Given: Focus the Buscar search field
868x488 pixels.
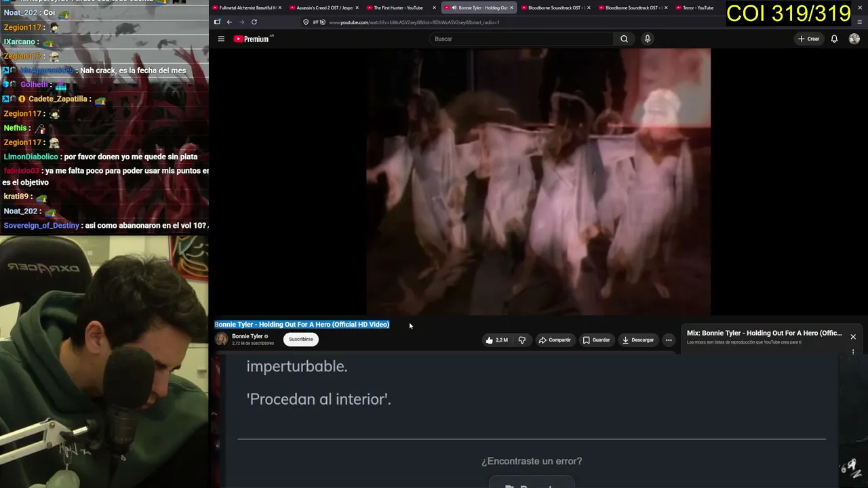Looking at the screenshot, I should tap(522, 39).
